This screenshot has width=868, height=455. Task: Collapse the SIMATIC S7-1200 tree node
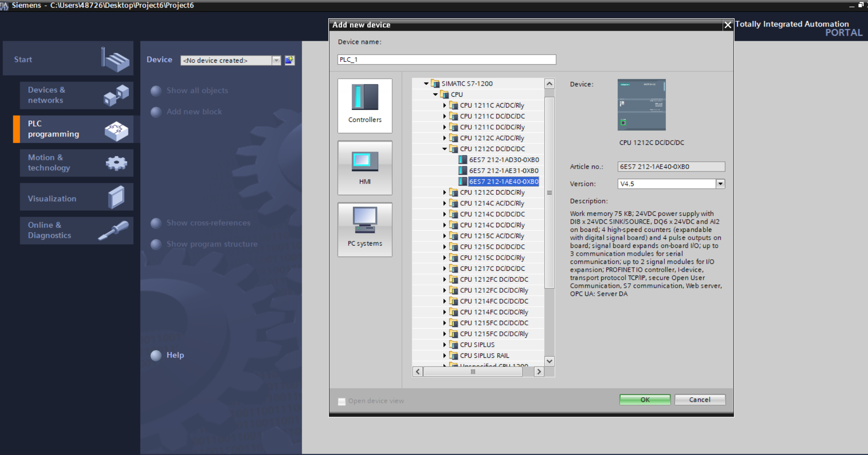click(426, 83)
